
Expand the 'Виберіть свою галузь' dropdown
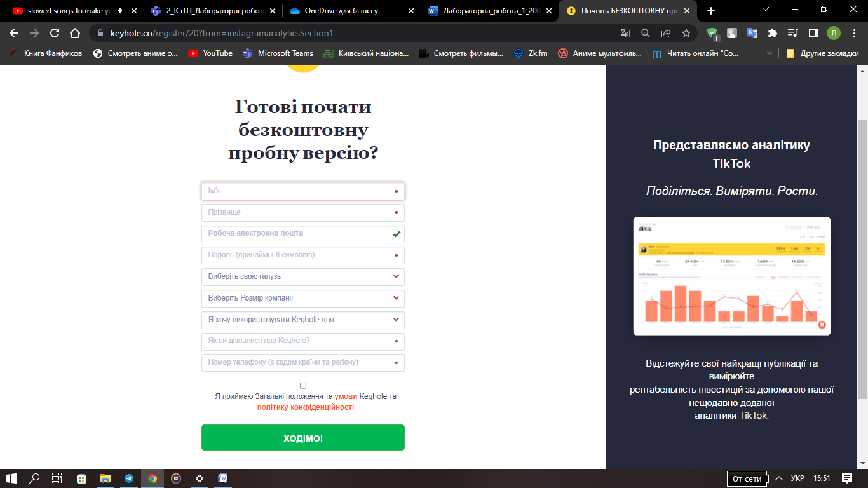(x=303, y=276)
